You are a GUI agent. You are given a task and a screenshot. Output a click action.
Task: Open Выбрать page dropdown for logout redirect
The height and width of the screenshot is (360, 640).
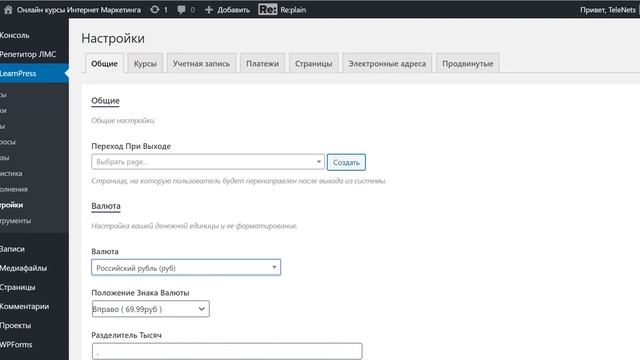[x=208, y=162]
